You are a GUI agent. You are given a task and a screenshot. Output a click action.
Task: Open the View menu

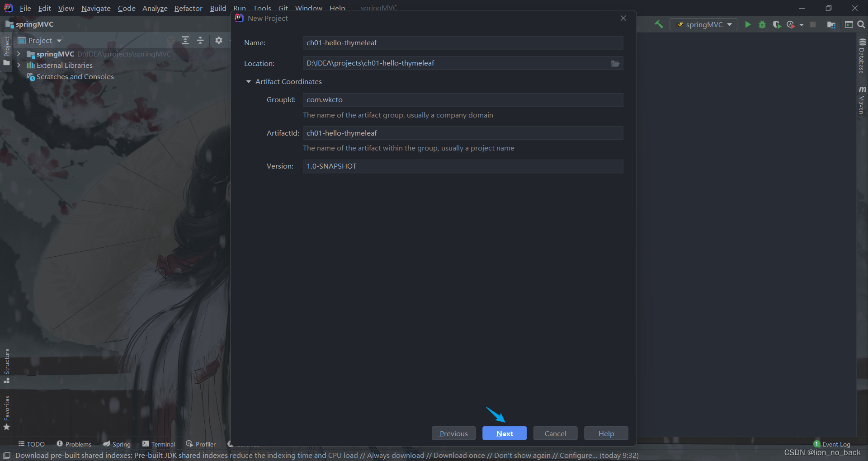click(66, 8)
